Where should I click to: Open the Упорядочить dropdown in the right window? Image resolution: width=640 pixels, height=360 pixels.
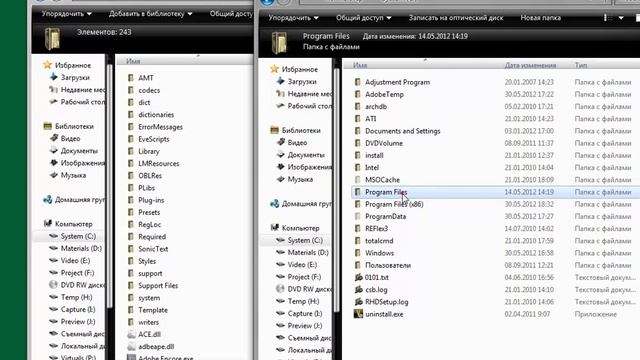(293, 18)
